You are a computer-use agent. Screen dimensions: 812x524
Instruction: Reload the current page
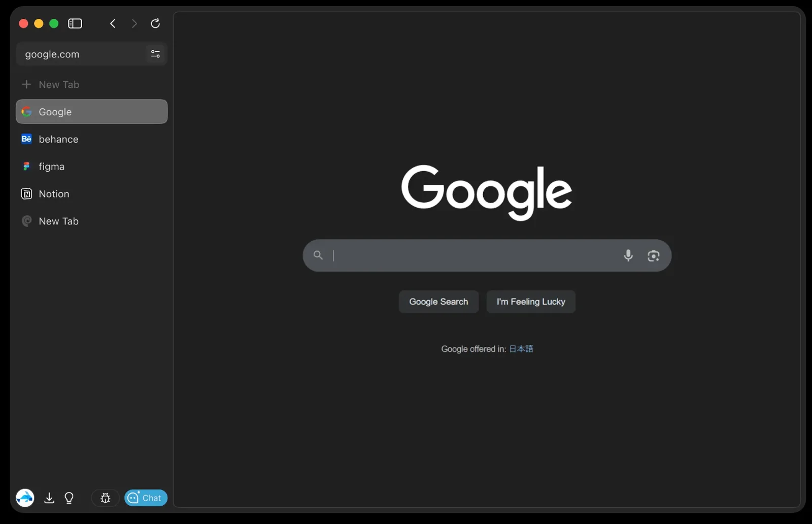(x=155, y=23)
